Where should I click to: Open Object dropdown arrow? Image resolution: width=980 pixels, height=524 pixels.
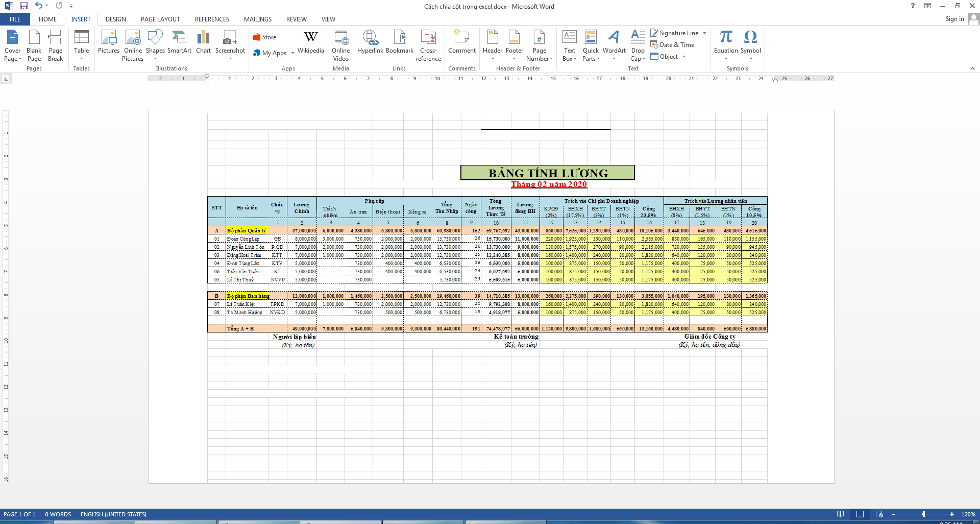[x=684, y=57]
